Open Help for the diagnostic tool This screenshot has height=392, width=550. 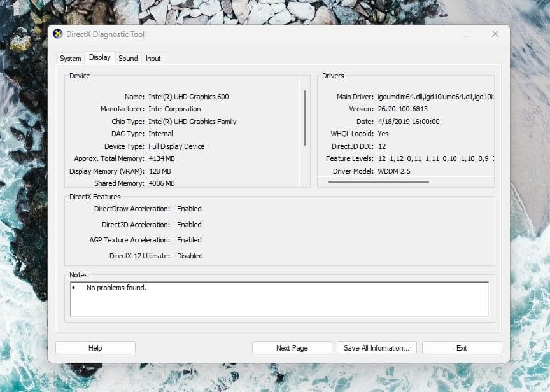(95, 347)
